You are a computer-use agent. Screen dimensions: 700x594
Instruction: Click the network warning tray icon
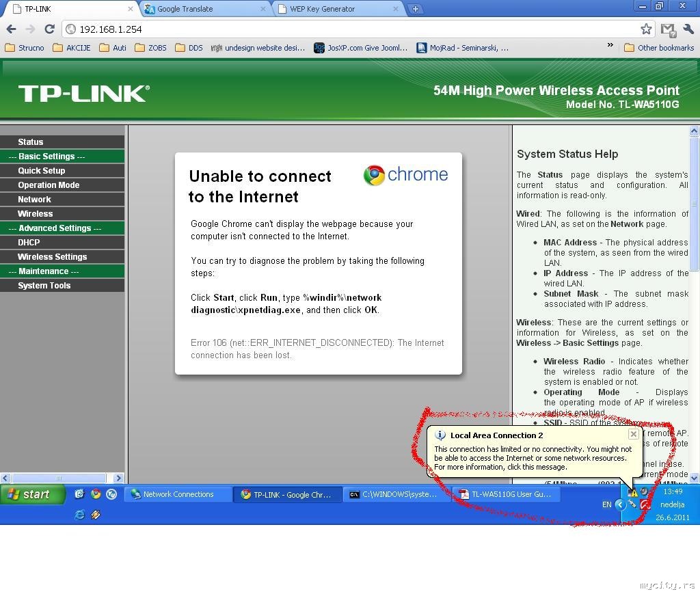point(632,493)
